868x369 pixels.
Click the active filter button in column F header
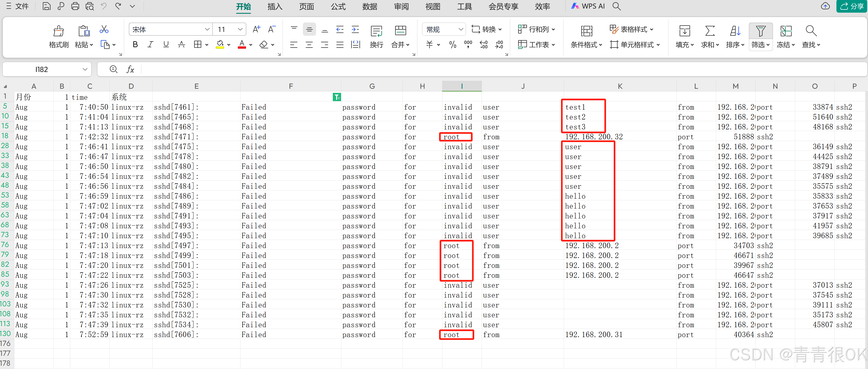[336, 97]
